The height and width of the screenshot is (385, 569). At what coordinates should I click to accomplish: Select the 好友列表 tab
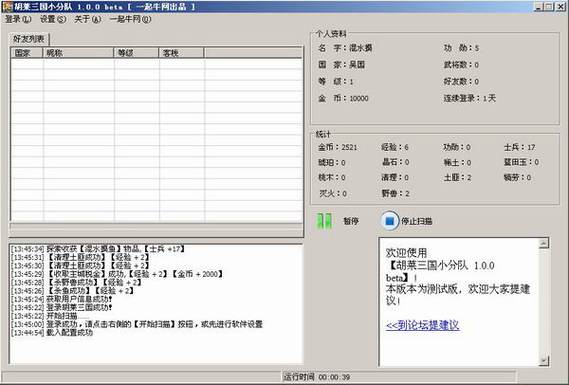click(29, 39)
